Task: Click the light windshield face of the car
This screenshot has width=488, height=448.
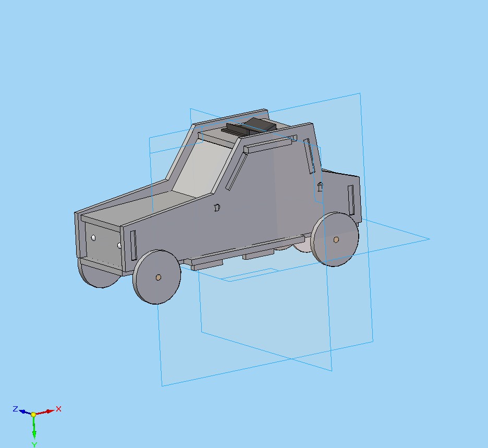Action: pyautogui.click(x=202, y=169)
